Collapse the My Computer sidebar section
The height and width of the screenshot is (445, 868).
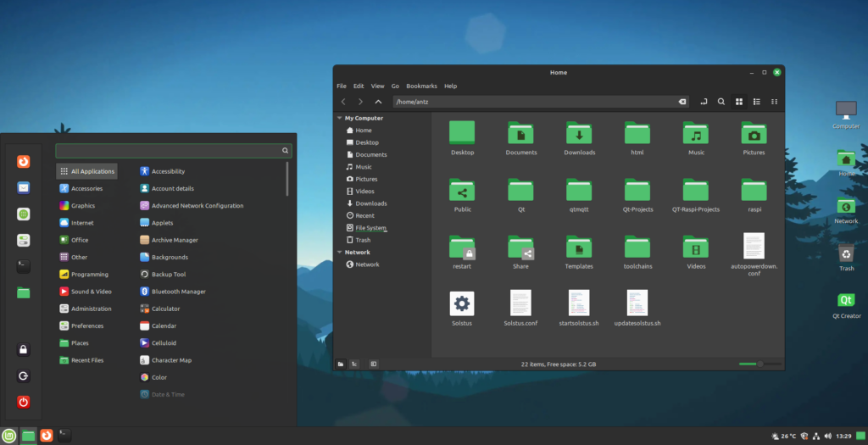(x=339, y=118)
